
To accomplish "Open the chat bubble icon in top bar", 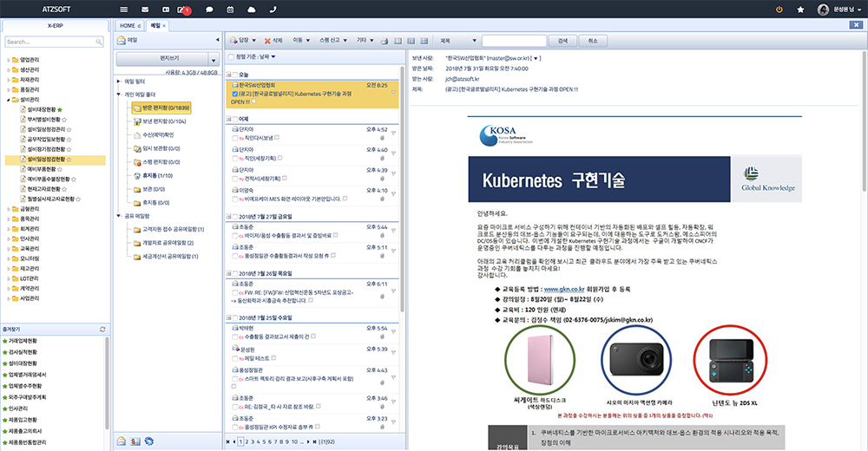I will pyautogui.click(x=209, y=10).
